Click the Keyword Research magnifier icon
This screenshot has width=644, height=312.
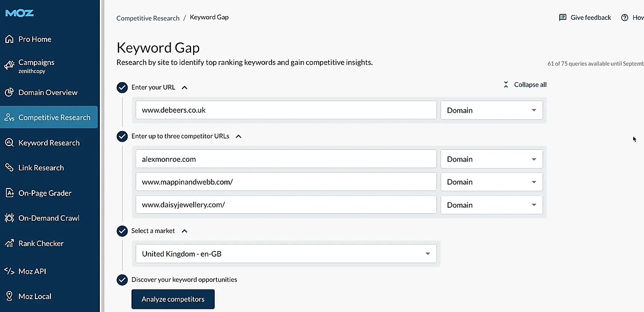(9, 143)
